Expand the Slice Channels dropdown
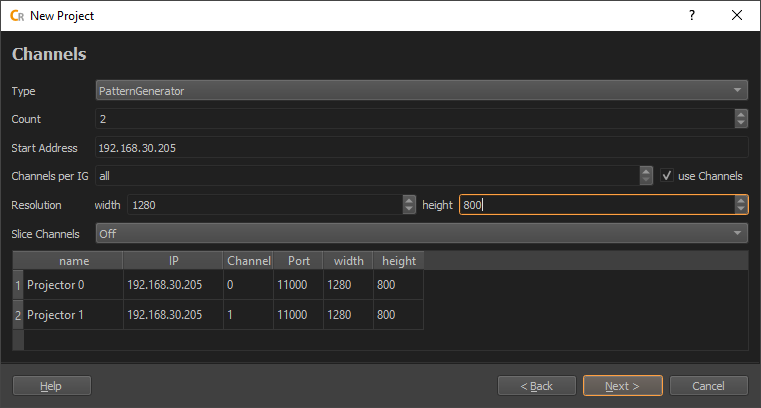This screenshot has height=408, width=761. click(x=421, y=233)
